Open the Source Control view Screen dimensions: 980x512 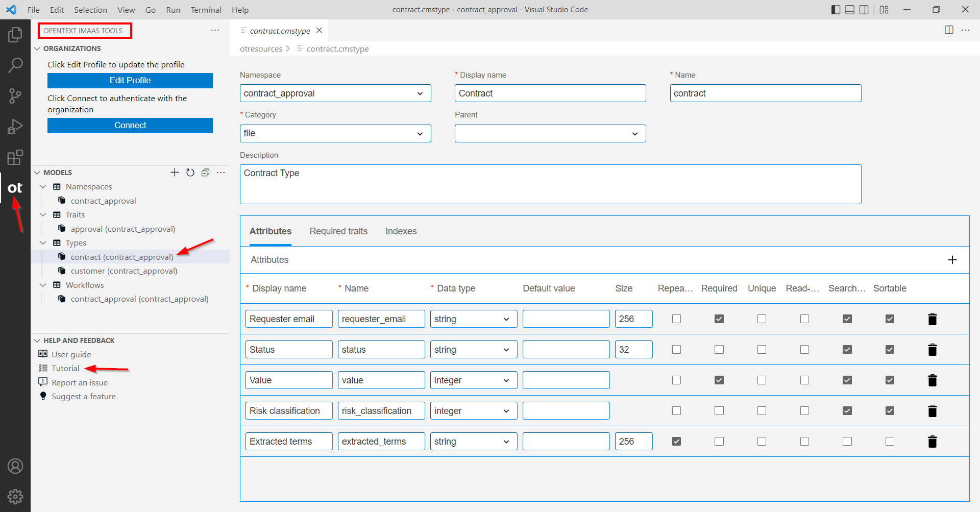[15, 95]
